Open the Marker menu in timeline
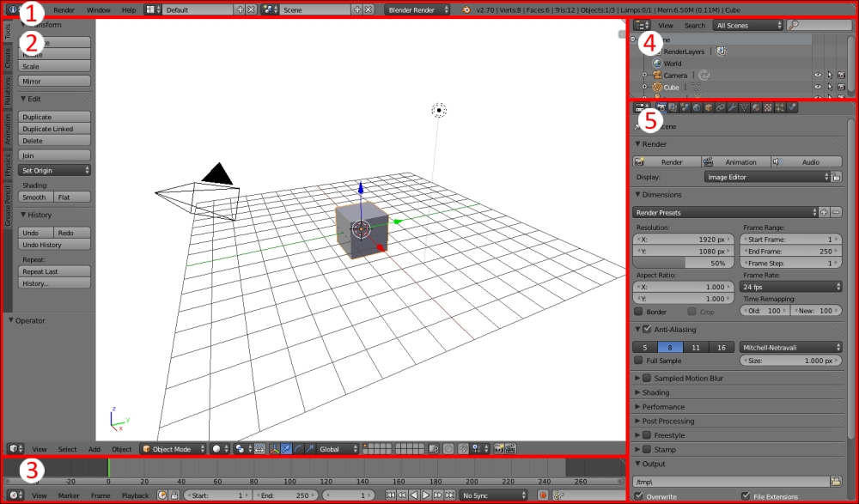The image size is (859, 504). point(69,495)
